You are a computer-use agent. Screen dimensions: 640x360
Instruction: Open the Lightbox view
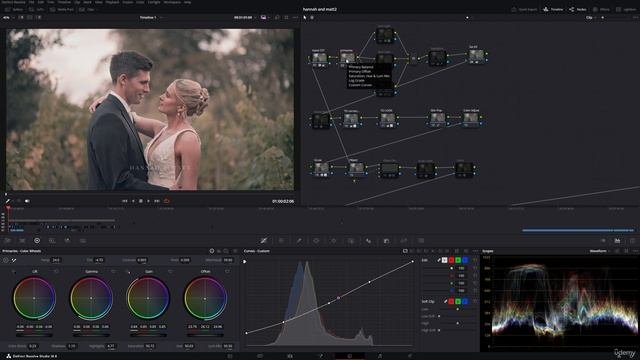pyautogui.click(x=627, y=9)
